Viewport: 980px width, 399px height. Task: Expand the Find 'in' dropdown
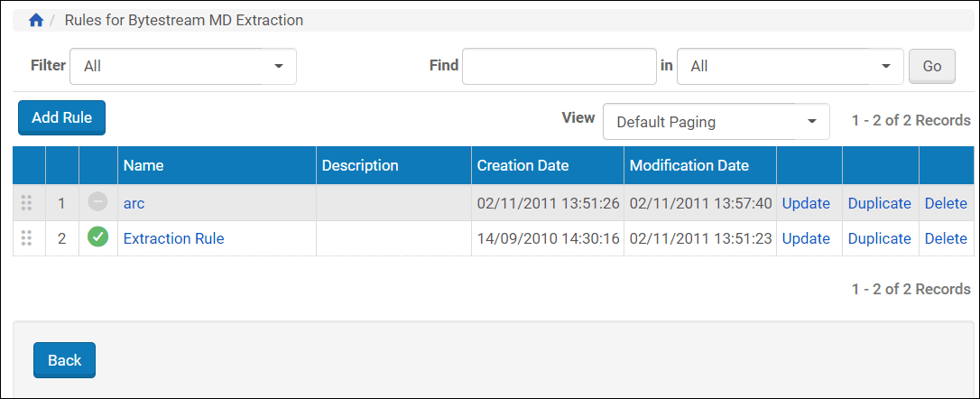pyautogui.click(x=790, y=66)
